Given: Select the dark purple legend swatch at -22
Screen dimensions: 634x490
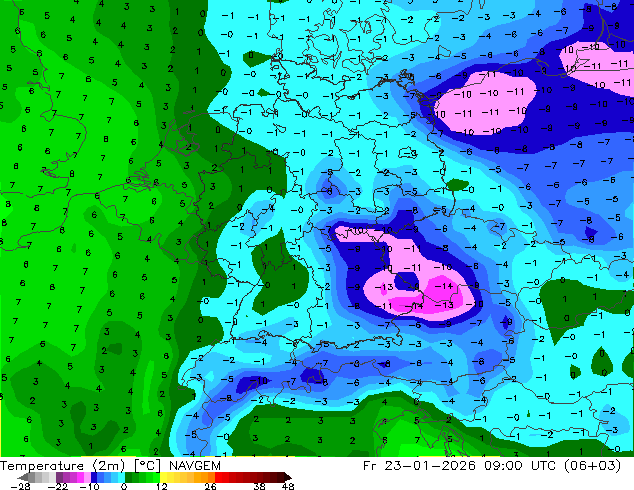Looking at the screenshot, I should 59,477.
